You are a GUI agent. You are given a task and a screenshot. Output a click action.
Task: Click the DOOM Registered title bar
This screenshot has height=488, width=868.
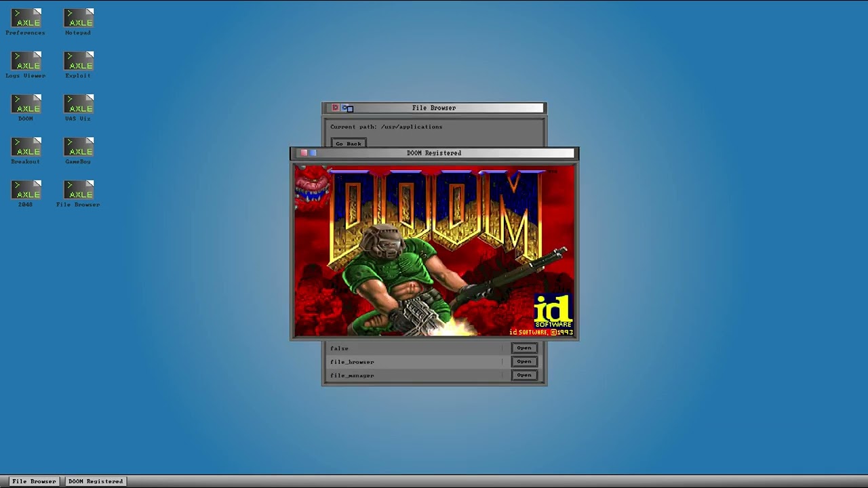[x=434, y=153]
